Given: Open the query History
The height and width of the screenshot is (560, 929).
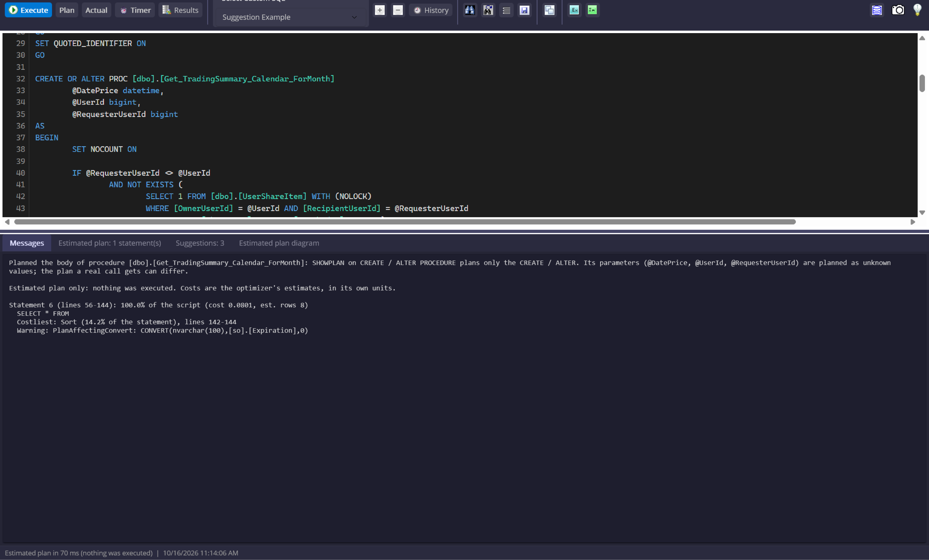Looking at the screenshot, I should [430, 10].
